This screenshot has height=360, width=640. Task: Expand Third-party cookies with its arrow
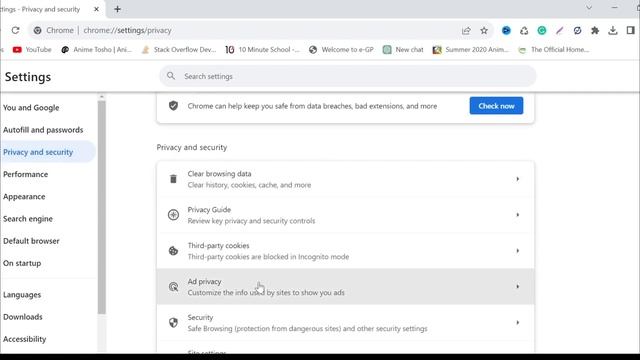pyautogui.click(x=518, y=251)
